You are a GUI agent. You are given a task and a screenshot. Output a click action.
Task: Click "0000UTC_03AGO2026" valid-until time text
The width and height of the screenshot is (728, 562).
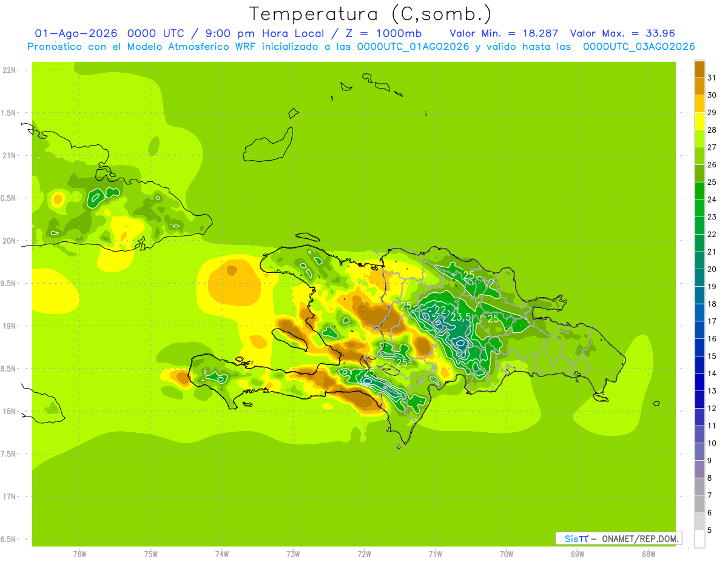pyautogui.click(x=639, y=47)
